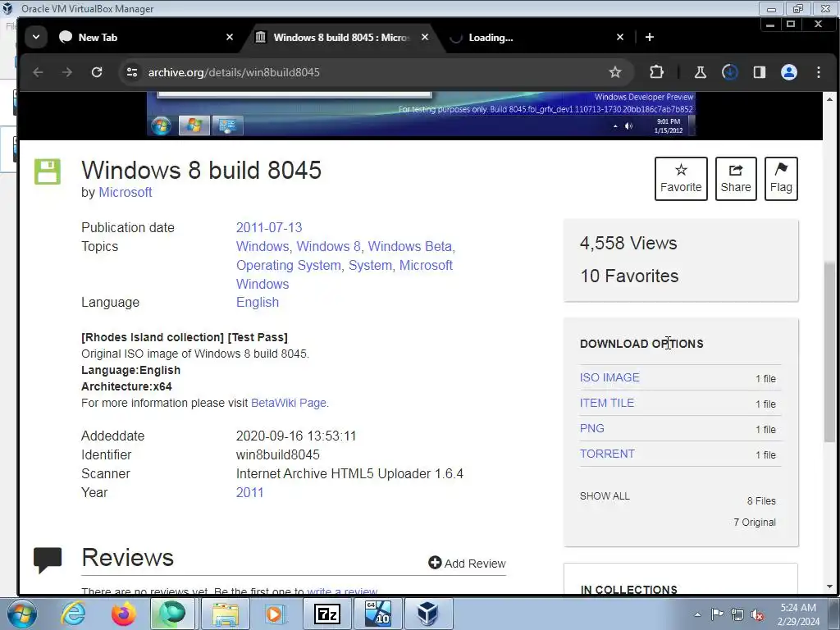Open the Microsoft creator link

126,192
